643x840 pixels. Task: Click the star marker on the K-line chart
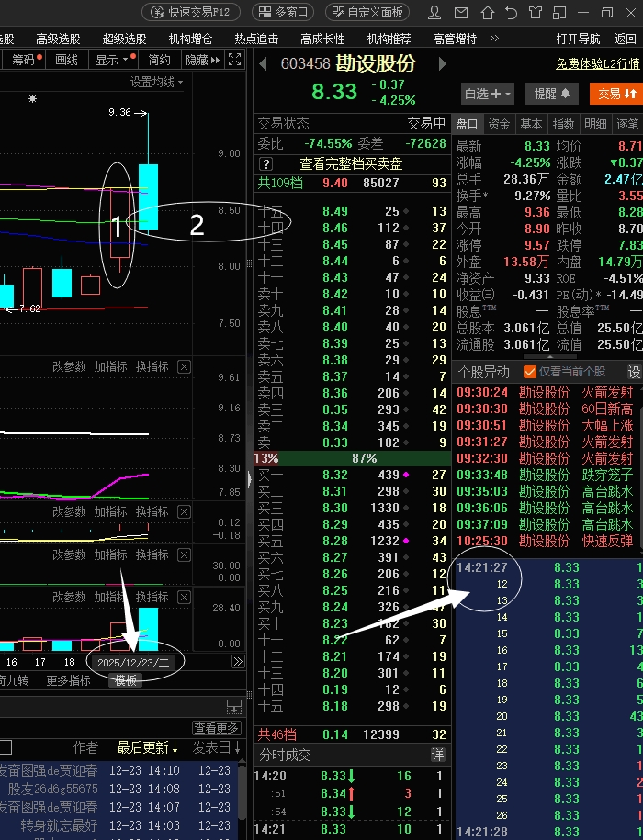[33, 98]
